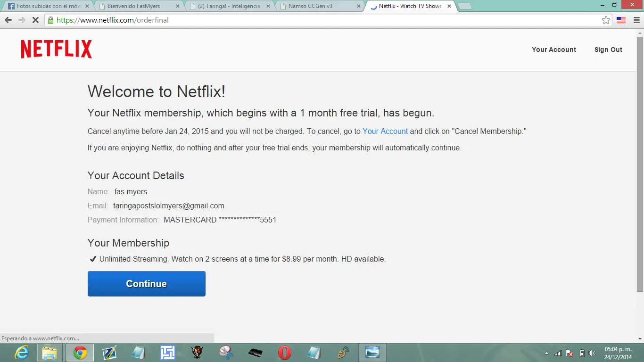Click the Chrome taskbar icon
Image resolution: width=644 pixels, height=362 pixels.
point(80,353)
